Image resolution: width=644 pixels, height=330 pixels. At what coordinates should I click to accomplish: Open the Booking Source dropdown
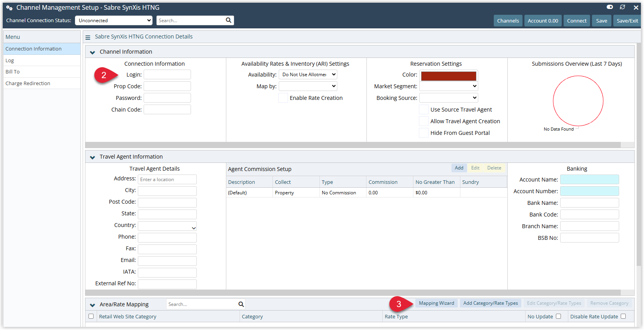[449, 98]
